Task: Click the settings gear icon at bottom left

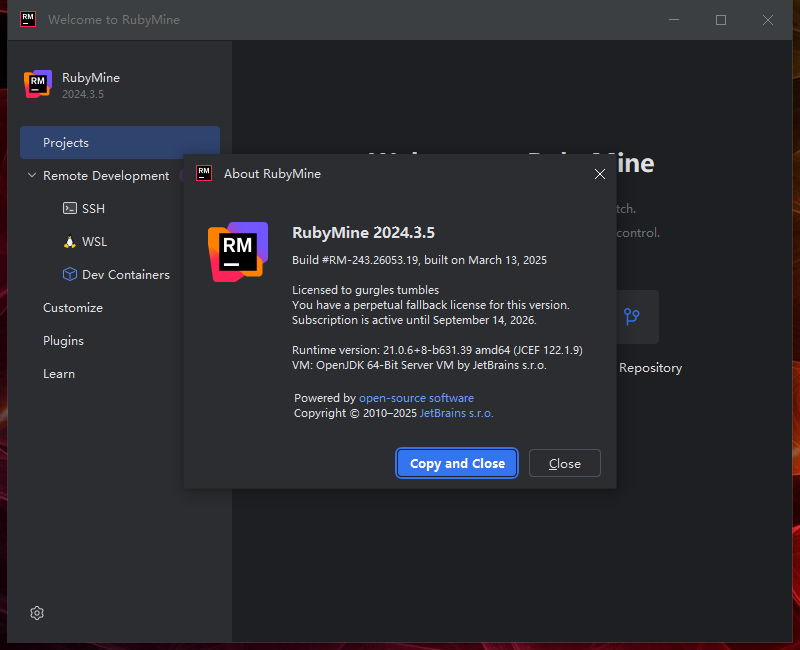Action: tap(37, 613)
